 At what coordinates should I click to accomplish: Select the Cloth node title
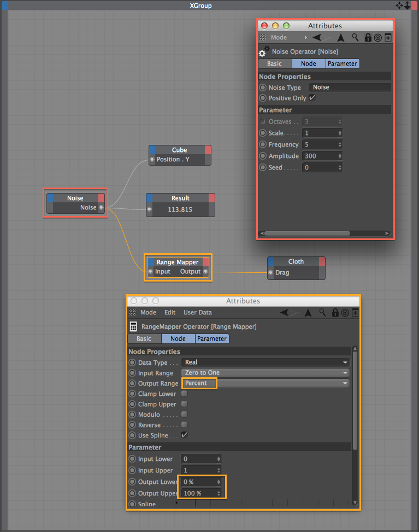click(296, 261)
